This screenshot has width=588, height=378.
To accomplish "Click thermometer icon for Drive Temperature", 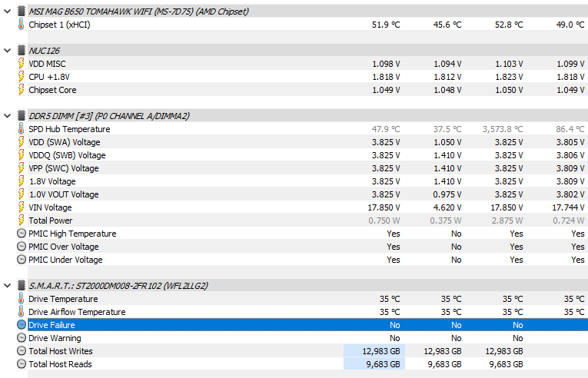I will [22, 299].
